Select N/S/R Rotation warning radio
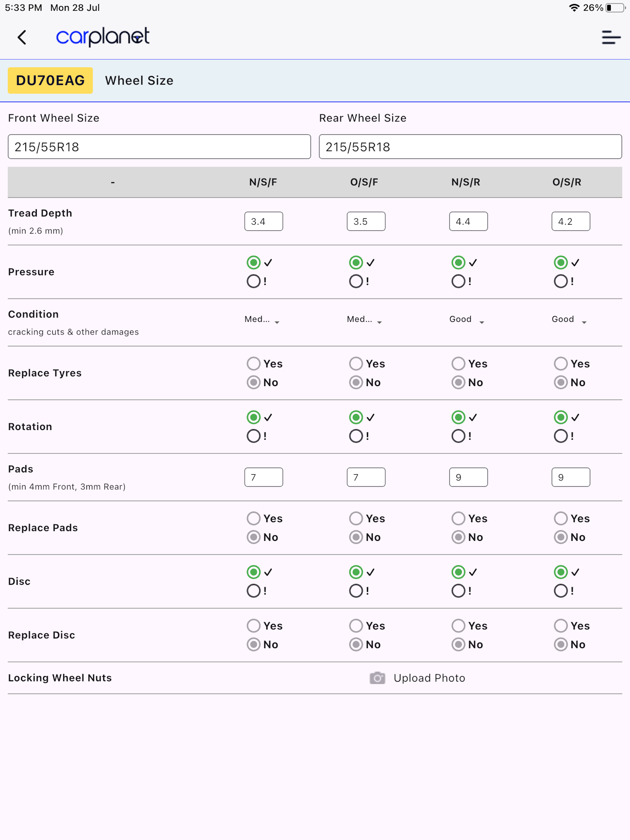The image size is (630, 840). (458, 436)
